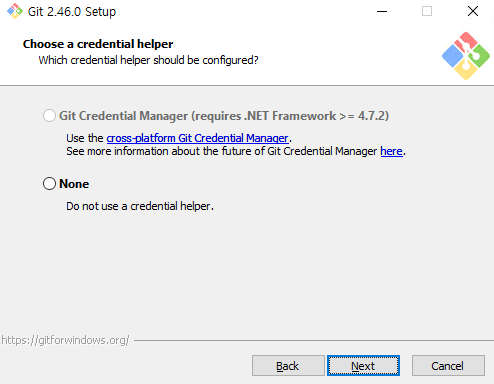Select the None radio button
This screenshot has width=494, height=384.
(x=49, y=184)
